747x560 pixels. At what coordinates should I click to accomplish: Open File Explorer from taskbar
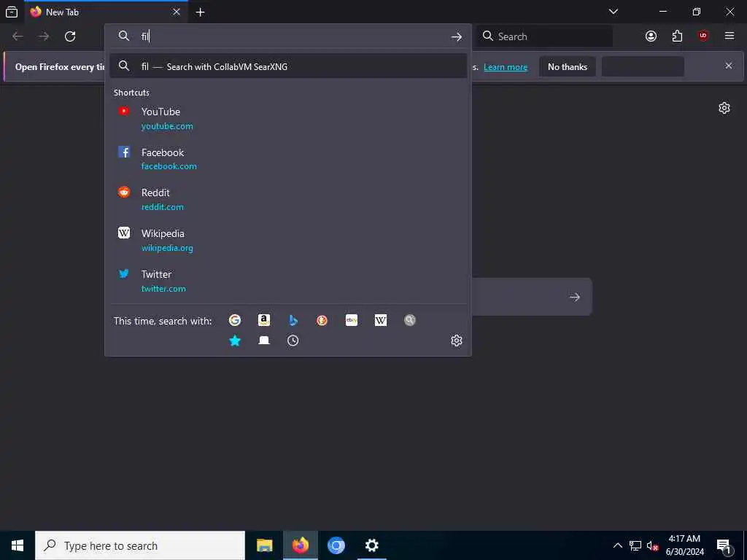[x=264, y=545]
